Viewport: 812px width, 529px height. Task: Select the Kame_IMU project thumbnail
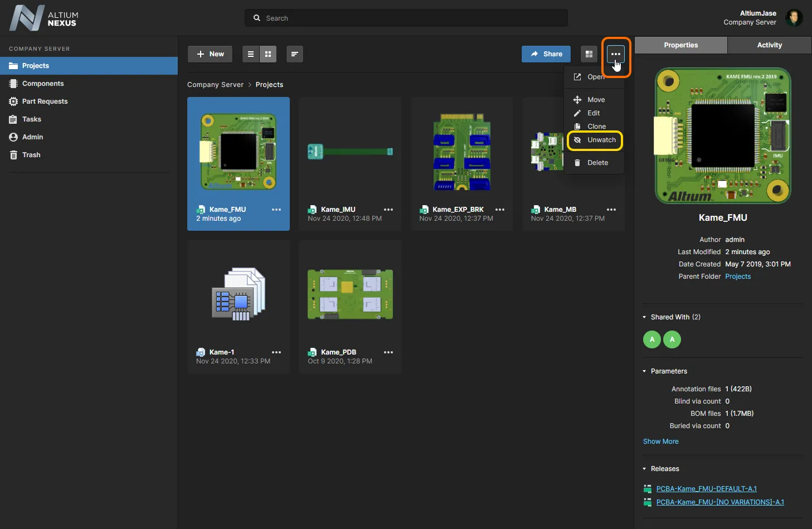pyautogui.click(x=350, y=152)
